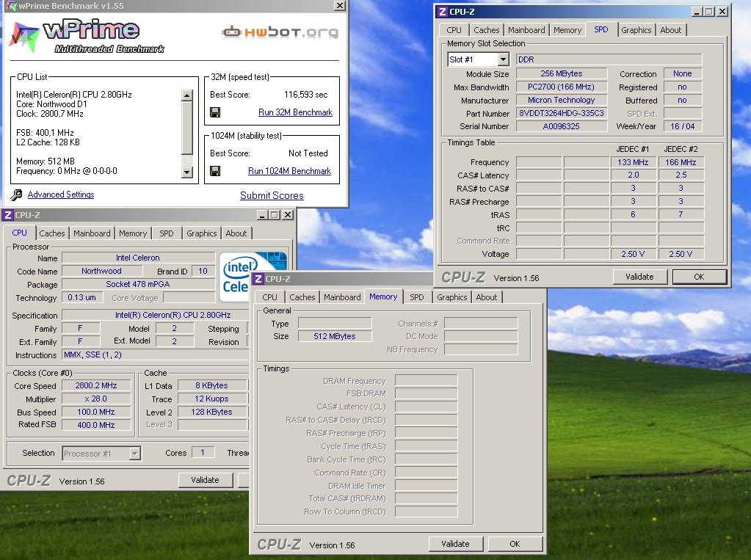The width and height of the screenshot is (751, 560).
Task: Switch to CPU tab in SPD window
Action: [454, 29]
